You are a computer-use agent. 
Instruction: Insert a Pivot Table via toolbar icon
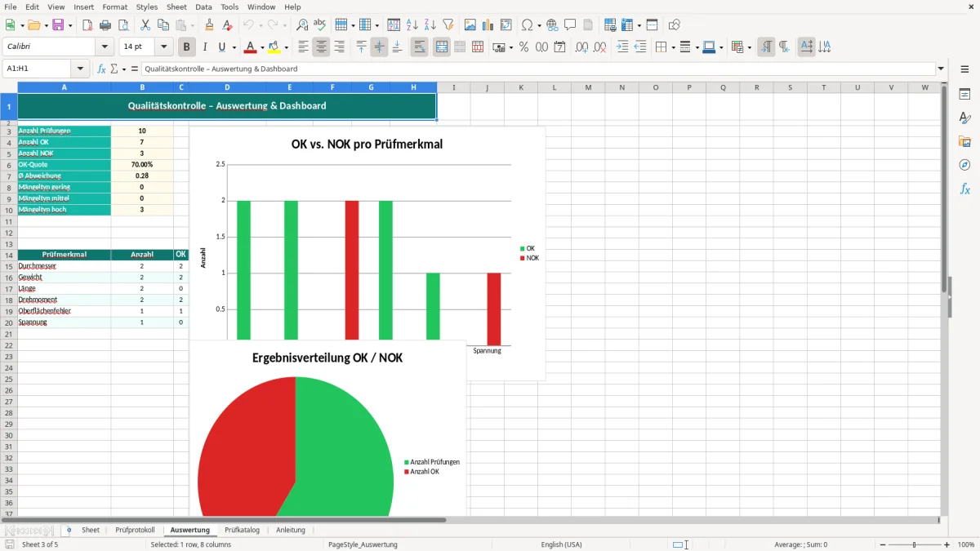click(506, 25)
